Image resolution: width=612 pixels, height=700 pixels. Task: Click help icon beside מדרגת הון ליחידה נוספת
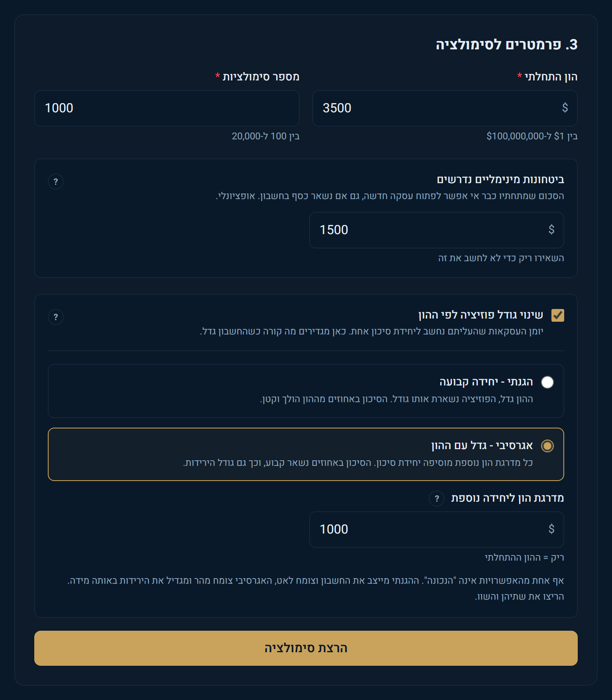coord(437,499)
